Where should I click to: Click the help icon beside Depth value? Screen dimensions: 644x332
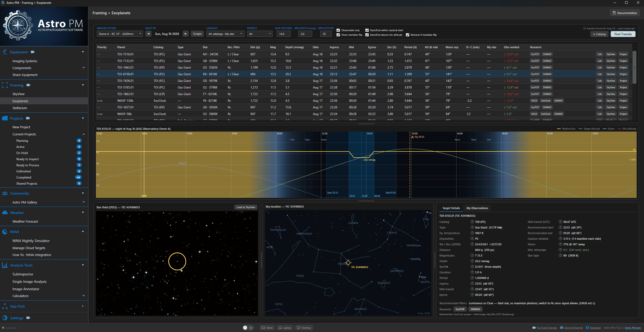(x=472, y=261)
